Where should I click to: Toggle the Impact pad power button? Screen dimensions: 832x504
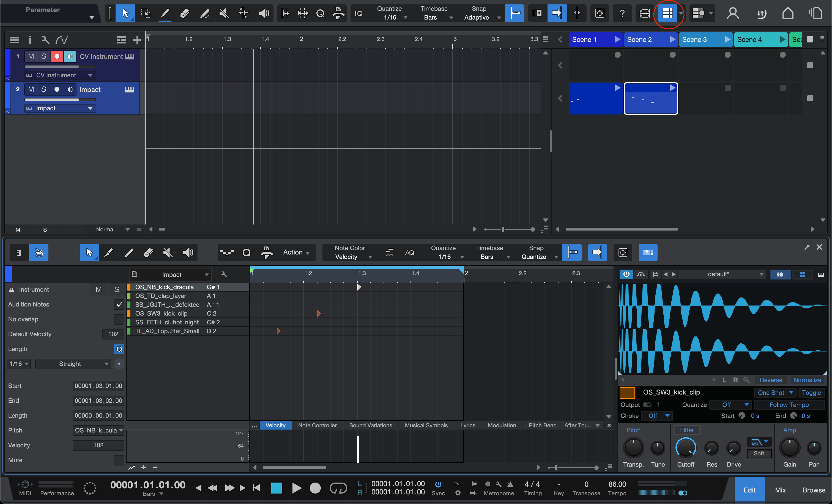[x=626, y=274]
